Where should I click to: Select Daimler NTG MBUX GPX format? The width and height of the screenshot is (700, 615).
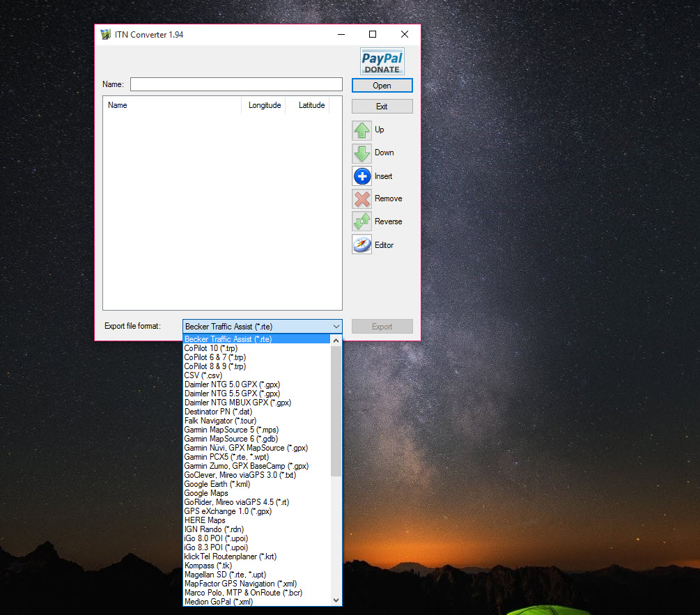tap(257, 403)
